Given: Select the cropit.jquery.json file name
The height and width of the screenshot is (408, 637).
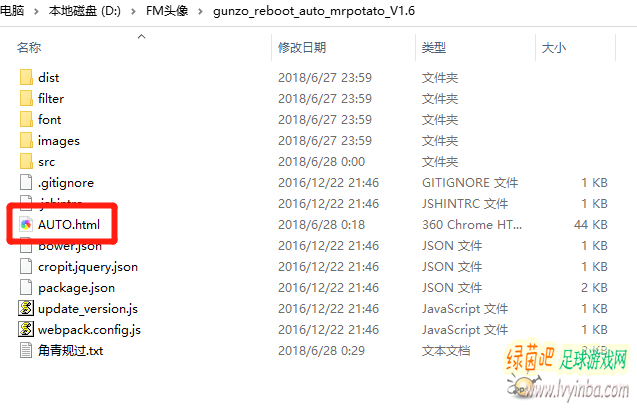Looking at the screenshot, I should click(x=88, y=267).
